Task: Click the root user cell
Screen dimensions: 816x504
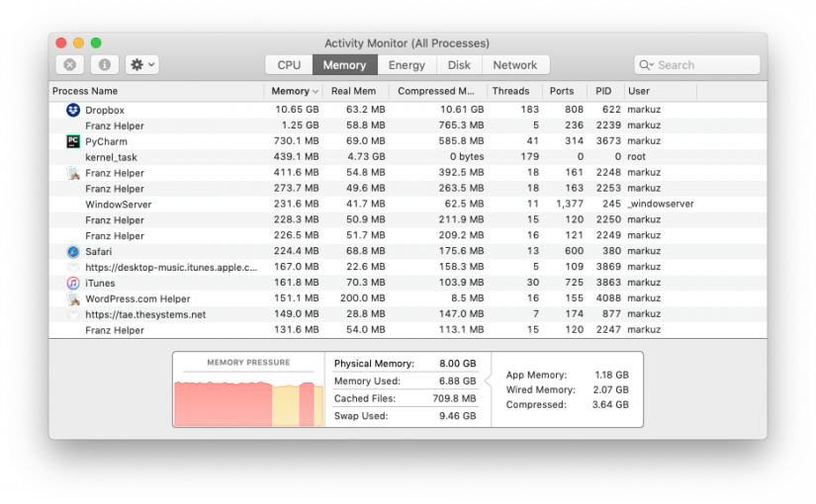Action: tap(636, 156)
